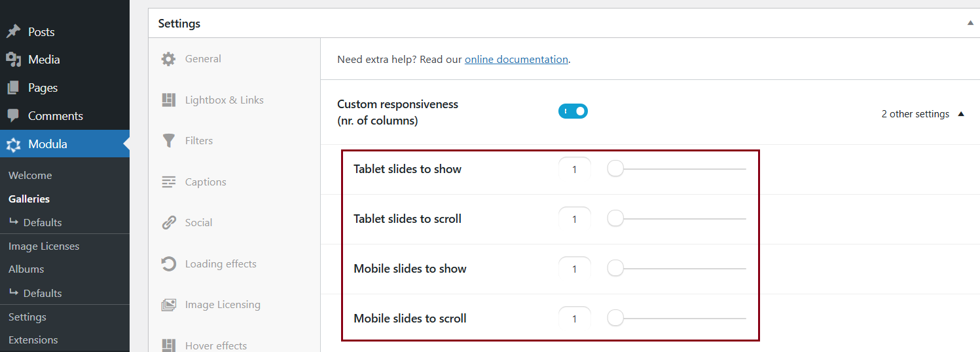Click the Lightbox & Links grid icon
This screenshot has height=352, width=980.
(168, 100)
